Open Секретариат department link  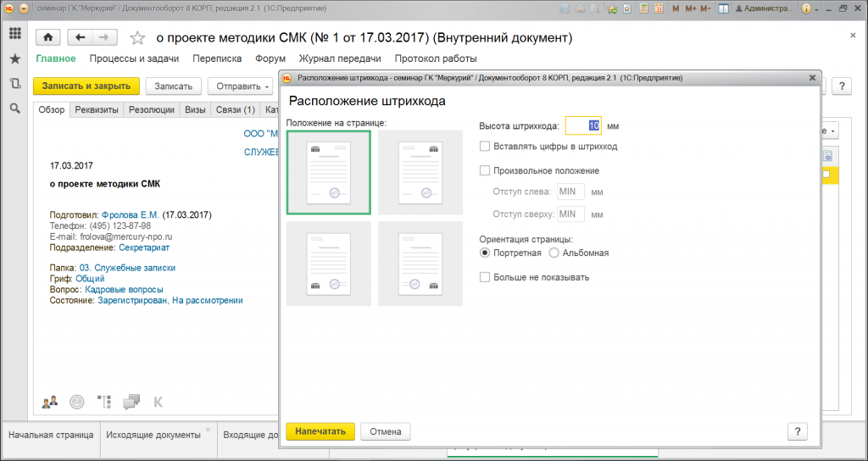(x=144, y=248)
